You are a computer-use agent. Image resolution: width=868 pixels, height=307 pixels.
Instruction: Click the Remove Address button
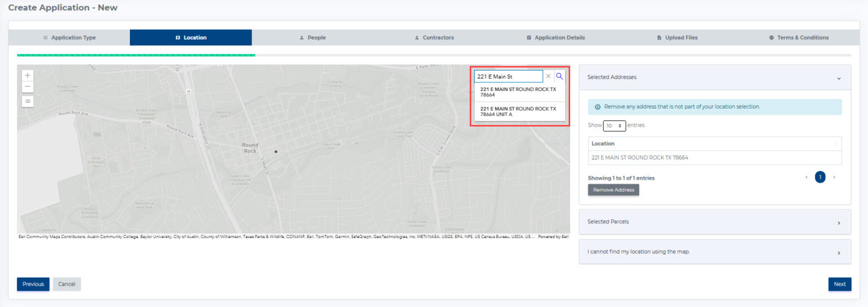pos(613,190)
